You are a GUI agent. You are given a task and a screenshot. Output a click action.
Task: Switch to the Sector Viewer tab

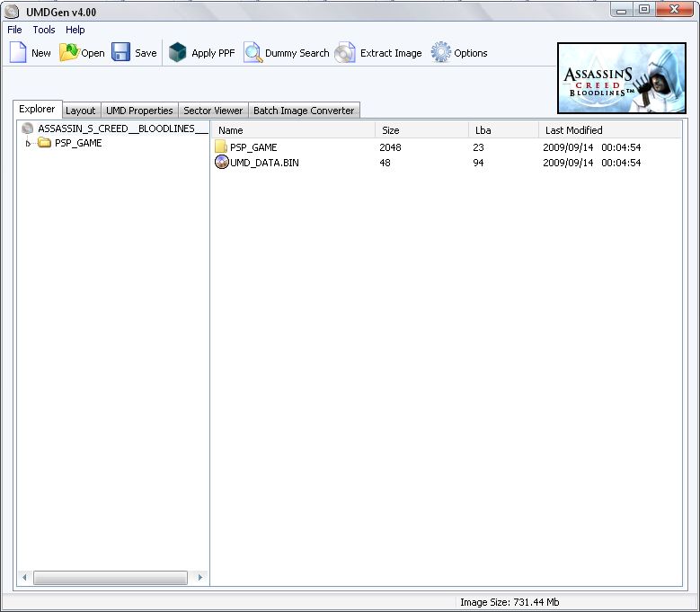tap(213, 111)
